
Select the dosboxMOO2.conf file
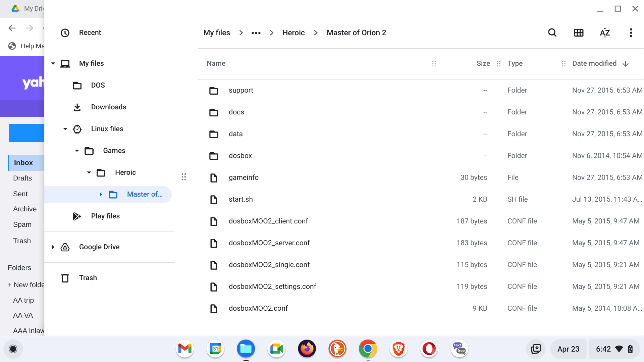click(x=421, y=308)
